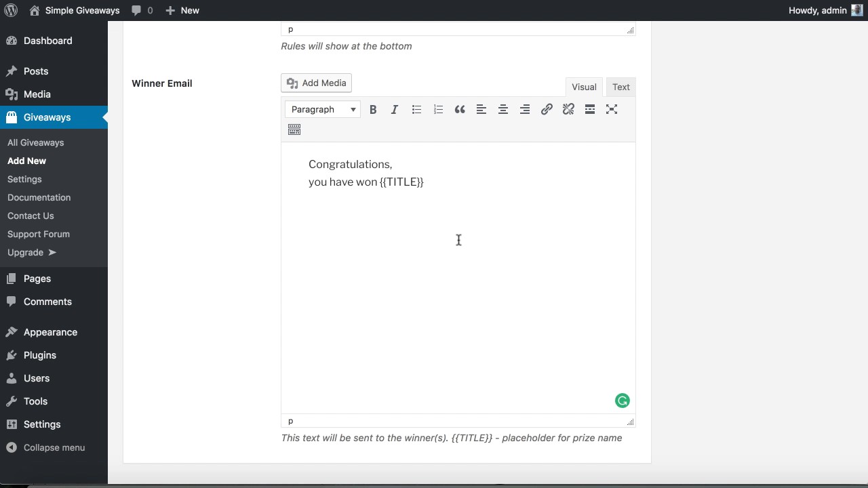This screenshot has height=488, width=868.
Task: Click the 'you have won {{TITLE}}' line
Action: 366,182
